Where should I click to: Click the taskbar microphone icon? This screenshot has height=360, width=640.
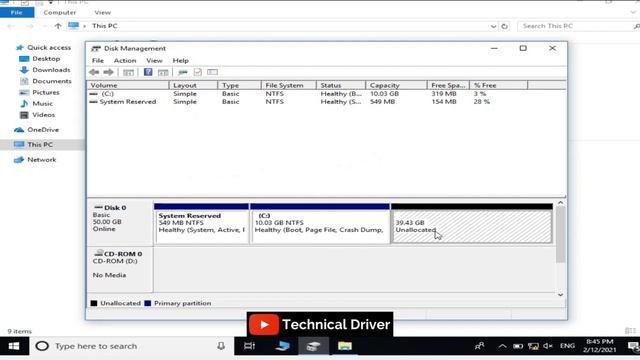[221, 346]
